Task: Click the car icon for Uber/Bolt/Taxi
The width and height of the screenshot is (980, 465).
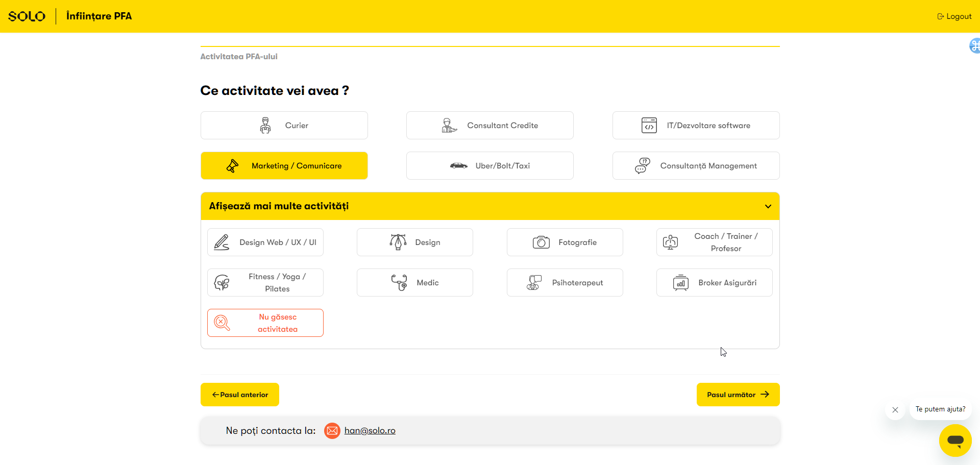Action: [x=458, y=166]
